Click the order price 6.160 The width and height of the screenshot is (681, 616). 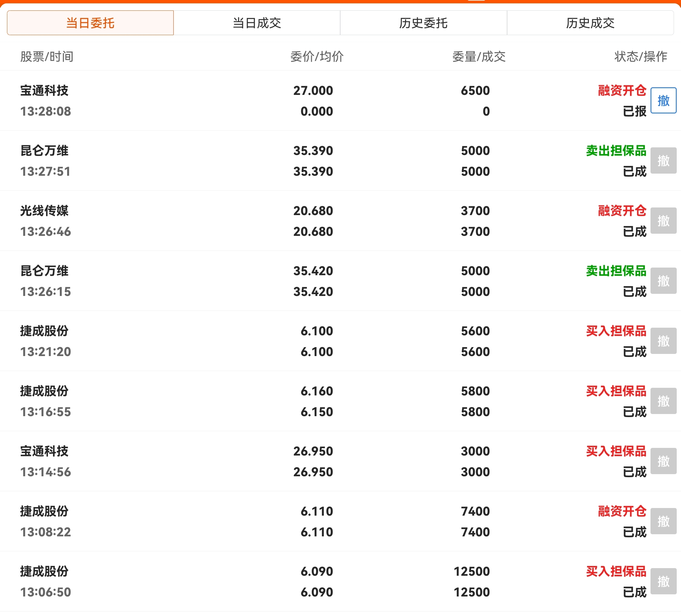coord(317,391)
